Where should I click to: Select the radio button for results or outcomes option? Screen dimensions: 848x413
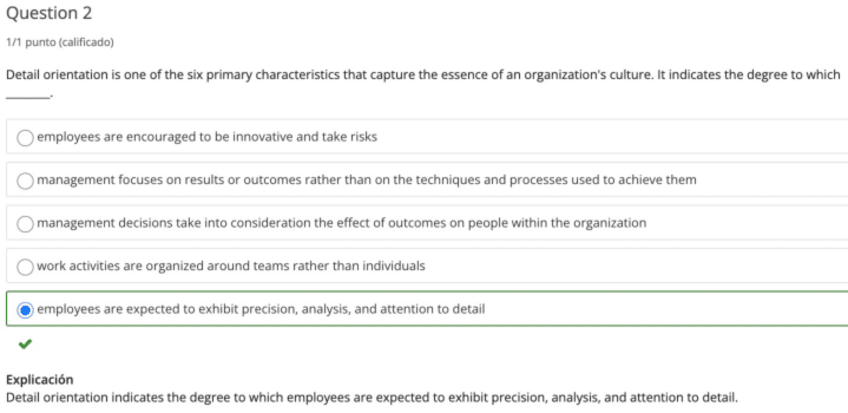pos(26,180)
